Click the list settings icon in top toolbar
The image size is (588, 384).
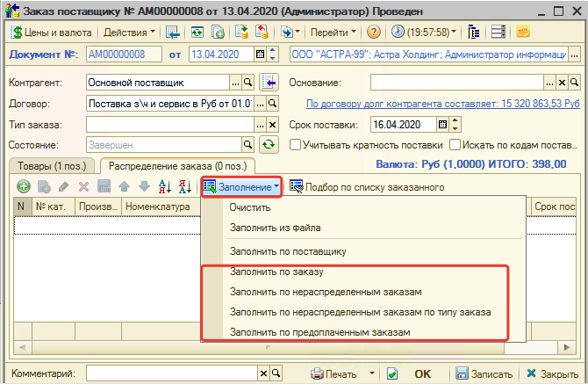tap(498, 33)
